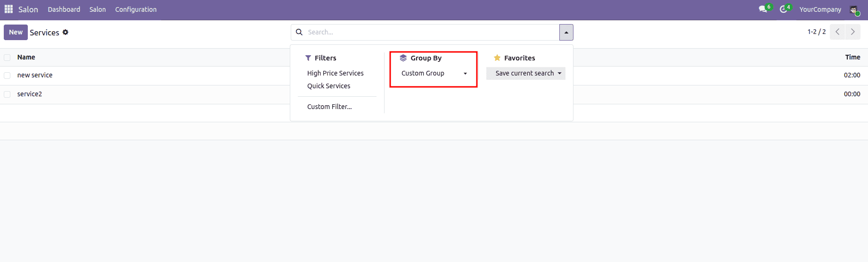Click the user avatar icon

[854, 9]
